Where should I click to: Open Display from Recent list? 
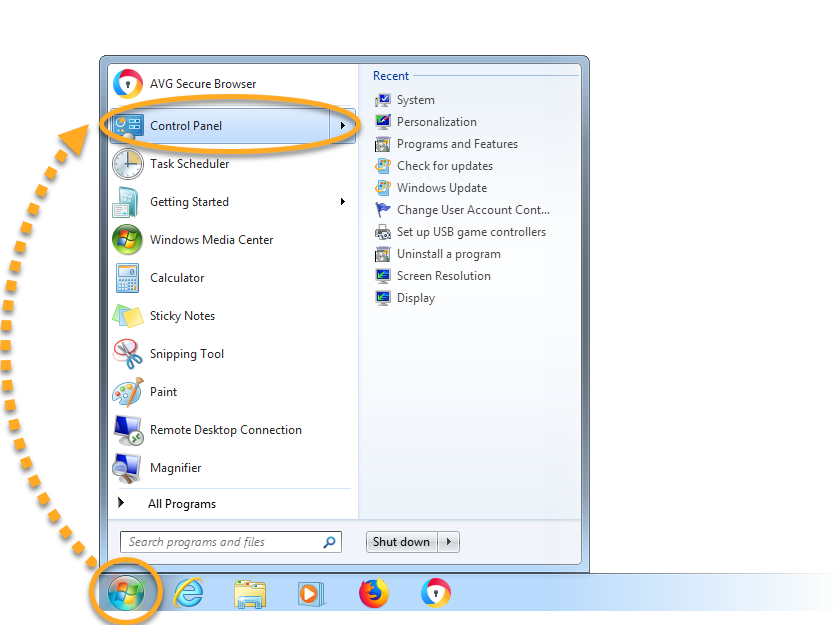(416, 298)
